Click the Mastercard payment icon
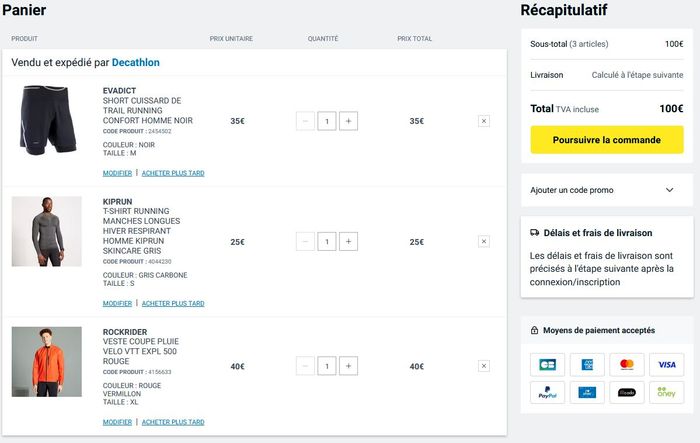Screen dimensions: 700x443 coord(627,364)
